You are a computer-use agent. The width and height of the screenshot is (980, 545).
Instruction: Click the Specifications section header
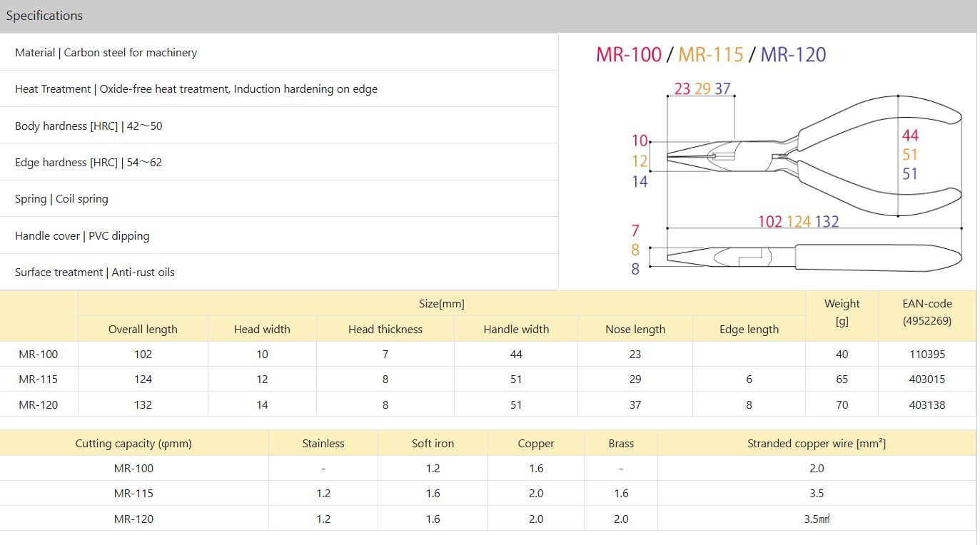44,16
